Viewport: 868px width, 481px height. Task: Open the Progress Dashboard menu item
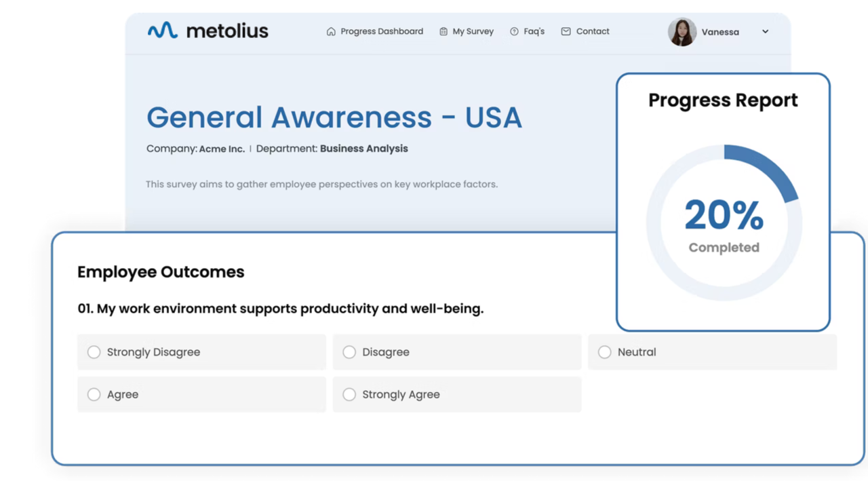[382, 31]
